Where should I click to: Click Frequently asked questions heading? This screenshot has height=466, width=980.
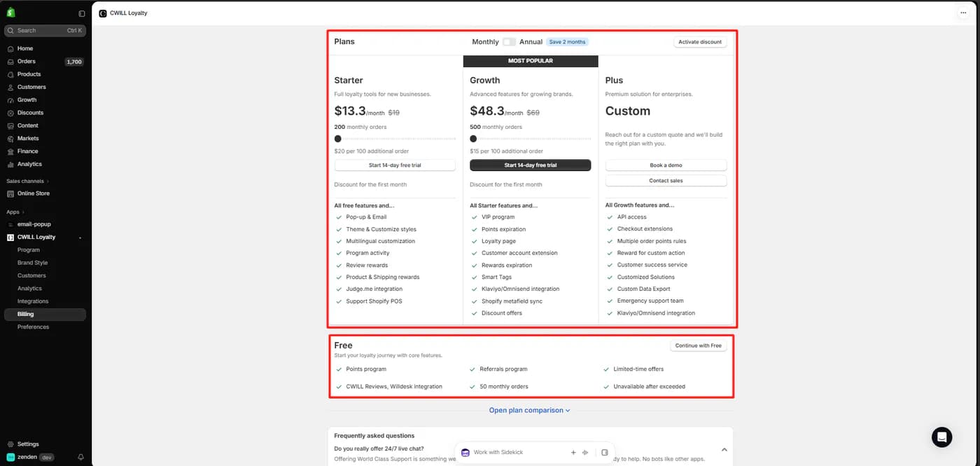(x=374, y=436)
